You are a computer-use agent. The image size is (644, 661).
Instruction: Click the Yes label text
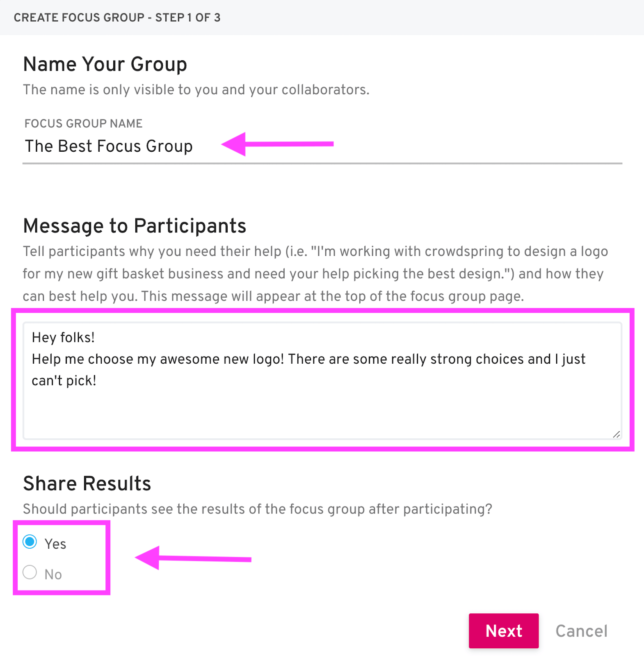(x=55, y=543)
